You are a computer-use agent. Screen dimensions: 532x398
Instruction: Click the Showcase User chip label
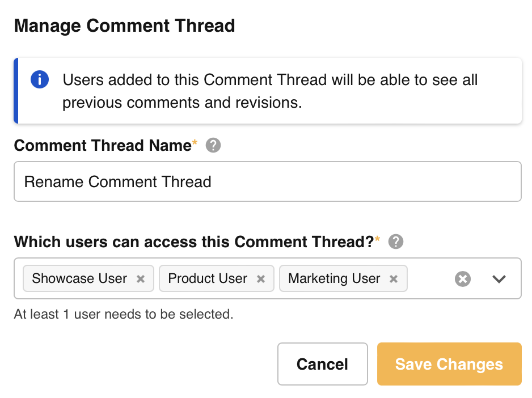click(79, 278)
